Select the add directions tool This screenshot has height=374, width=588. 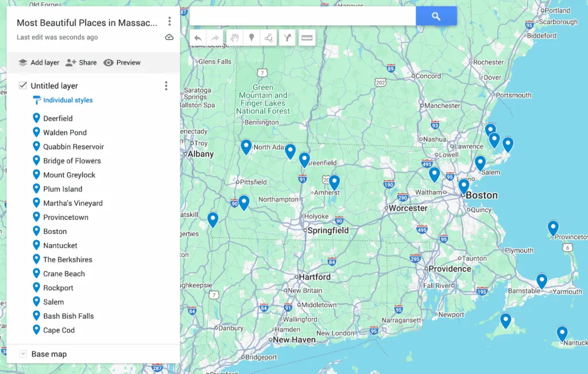(287, 38)
